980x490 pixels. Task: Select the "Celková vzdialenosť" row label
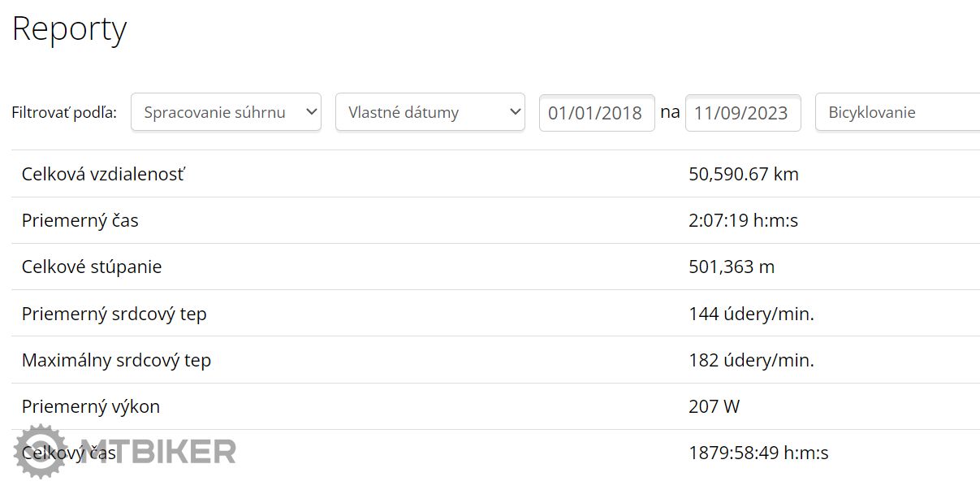pos(103,174)
